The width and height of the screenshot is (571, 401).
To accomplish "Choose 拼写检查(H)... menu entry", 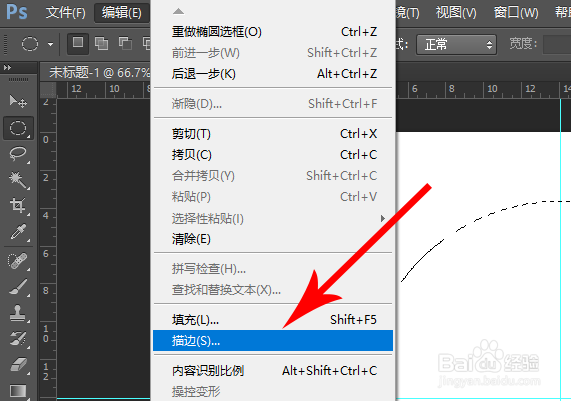I will pos(273,269).
